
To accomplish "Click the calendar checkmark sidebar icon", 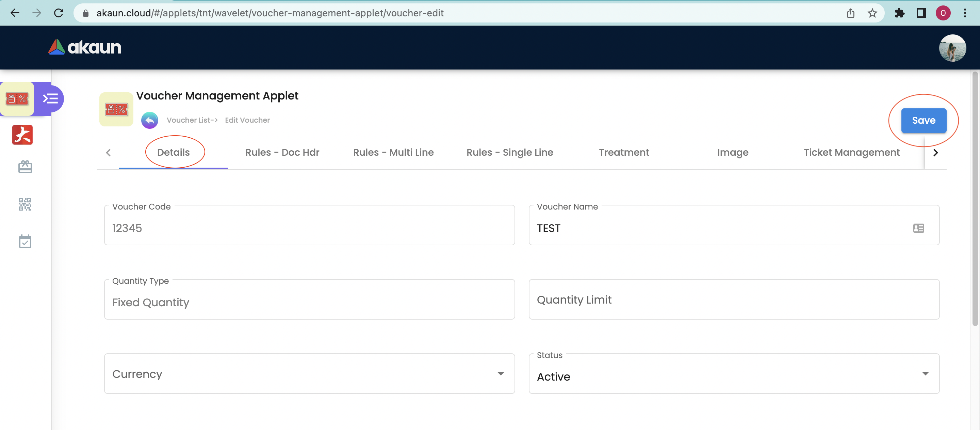I will (x=25, y=241).
